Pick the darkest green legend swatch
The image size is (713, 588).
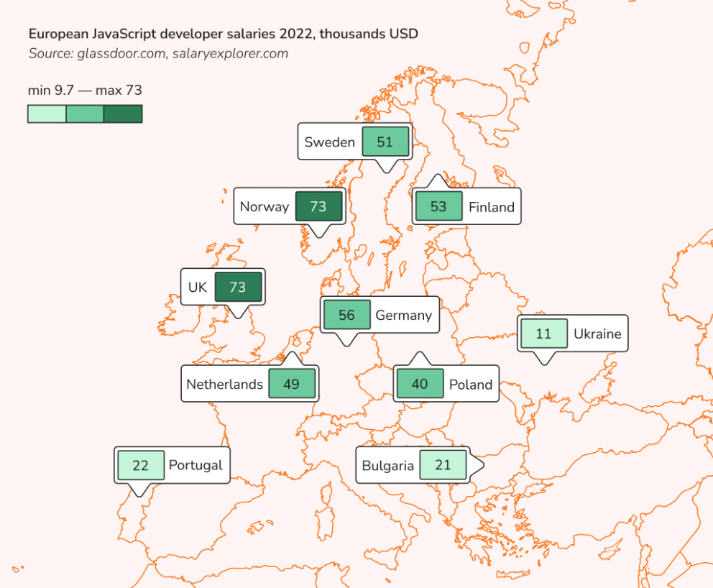tap(123, 114)
